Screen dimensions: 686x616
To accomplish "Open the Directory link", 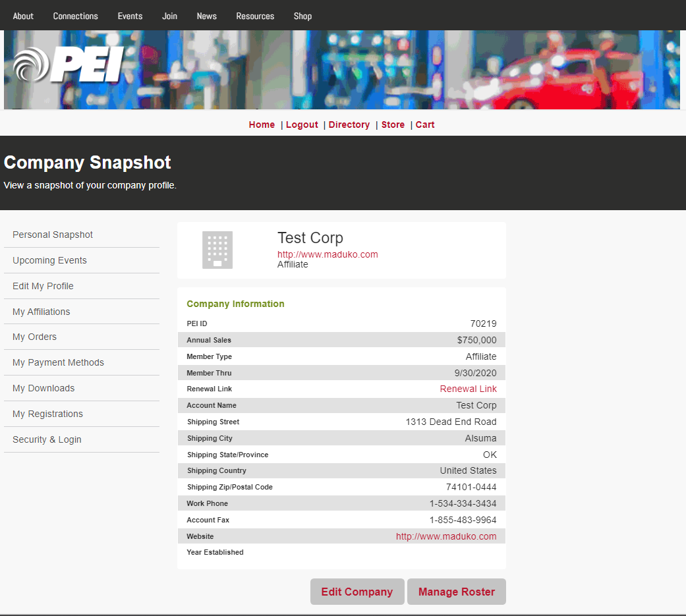I will 349,125.
